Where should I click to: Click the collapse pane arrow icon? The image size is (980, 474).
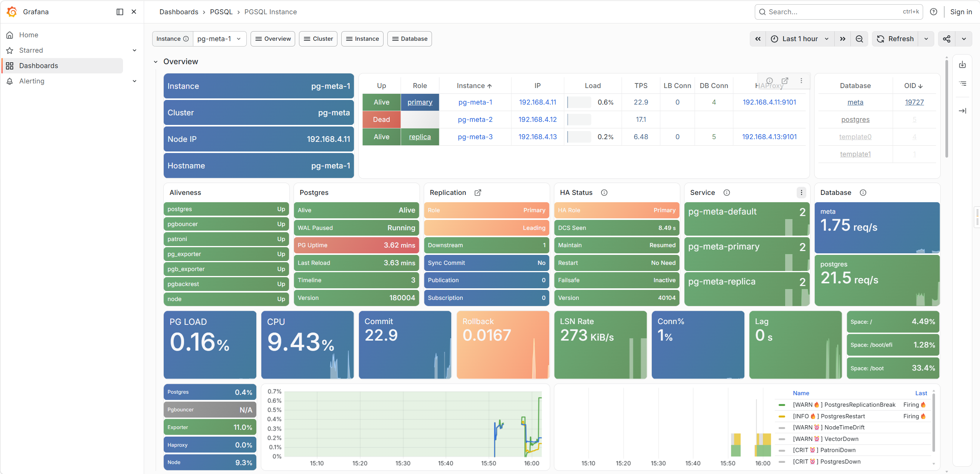pos(962,111)
